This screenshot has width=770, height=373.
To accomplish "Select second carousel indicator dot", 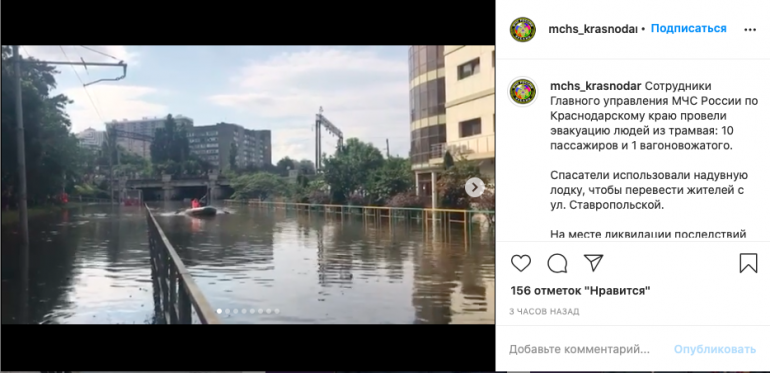I will pyautogui.click(x=227, y=311).
